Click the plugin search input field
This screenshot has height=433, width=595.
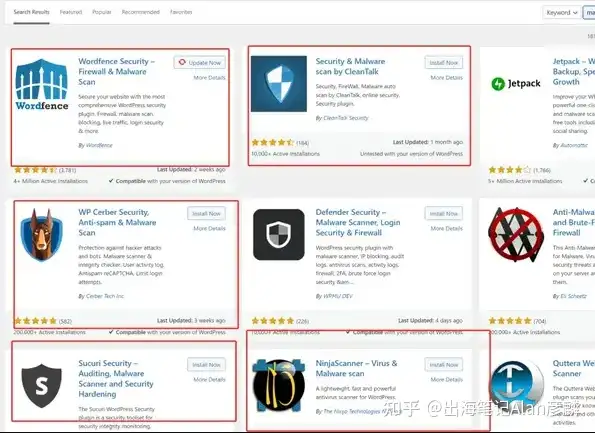pyautogui.click(x=589, y=13)
